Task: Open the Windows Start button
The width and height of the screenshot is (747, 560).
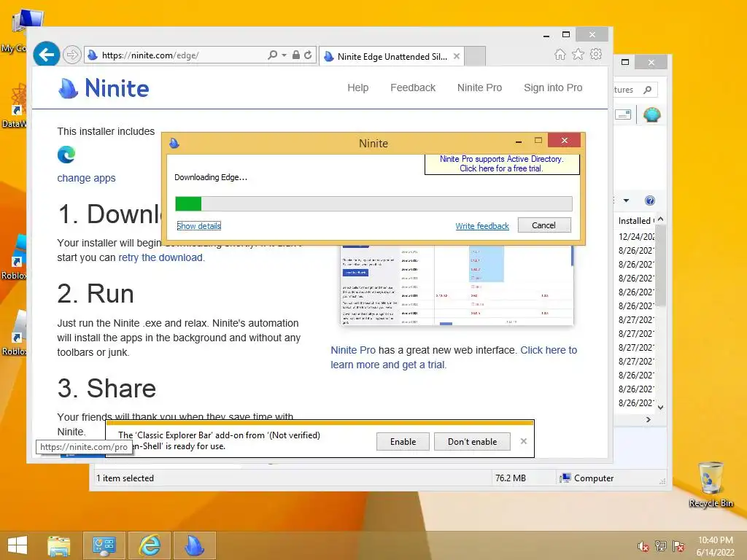Action: click(x=18, y=545)
